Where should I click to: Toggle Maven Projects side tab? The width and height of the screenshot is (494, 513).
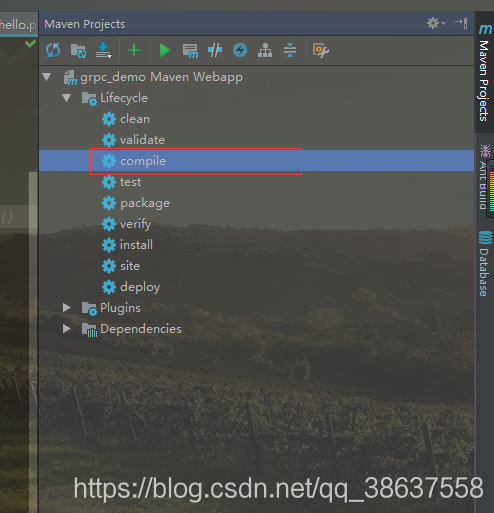click(x=484, y=72)
